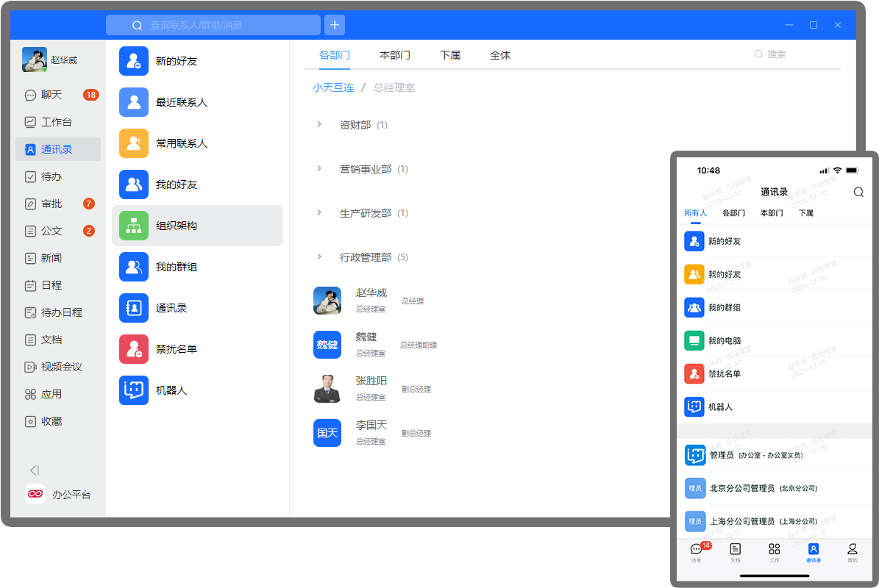Open 消息 tab in mobile bottom bar
Image resolution: width=879 pixels, height=588 pixels.
[697, 552]
